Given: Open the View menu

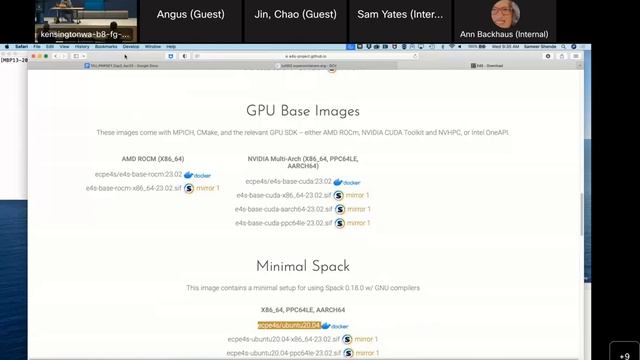Looking at the screenshot, I should tap(64, 47).
